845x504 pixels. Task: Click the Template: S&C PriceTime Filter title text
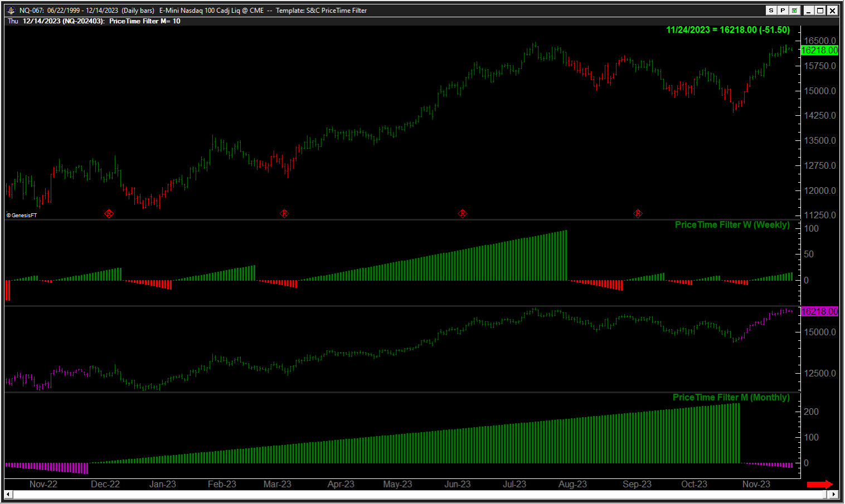tap(321, 10)
